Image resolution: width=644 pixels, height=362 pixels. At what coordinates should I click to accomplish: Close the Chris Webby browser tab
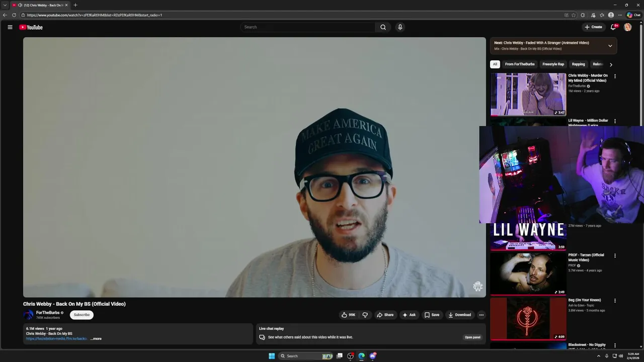66,5
